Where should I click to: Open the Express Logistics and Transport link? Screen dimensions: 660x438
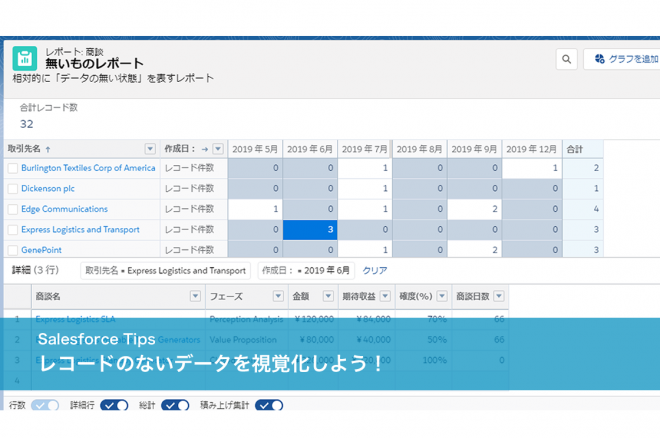80,230
